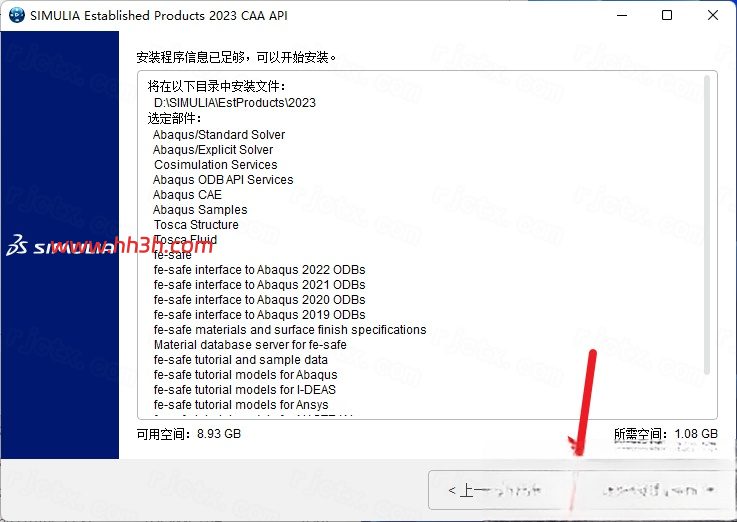Click the '将在以下目录中安装文件' line
This screenshot has width=737, height=522.
217,86
